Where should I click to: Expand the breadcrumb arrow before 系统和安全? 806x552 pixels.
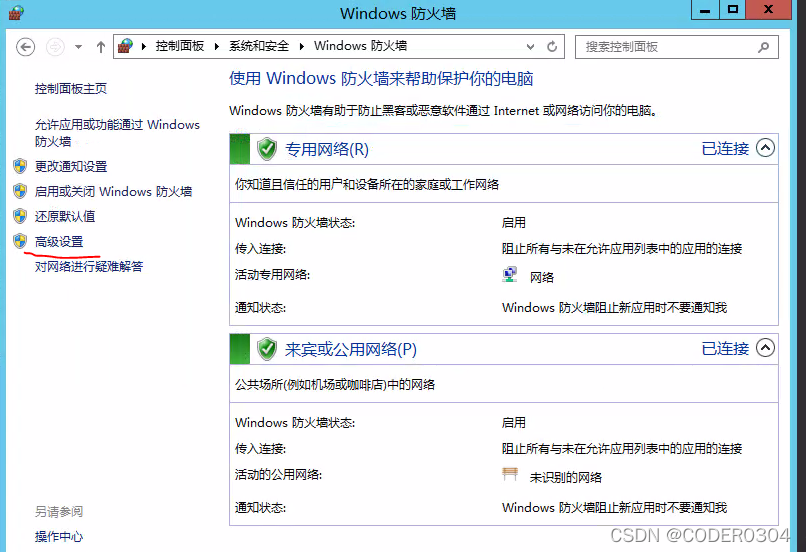pos(217,47)
